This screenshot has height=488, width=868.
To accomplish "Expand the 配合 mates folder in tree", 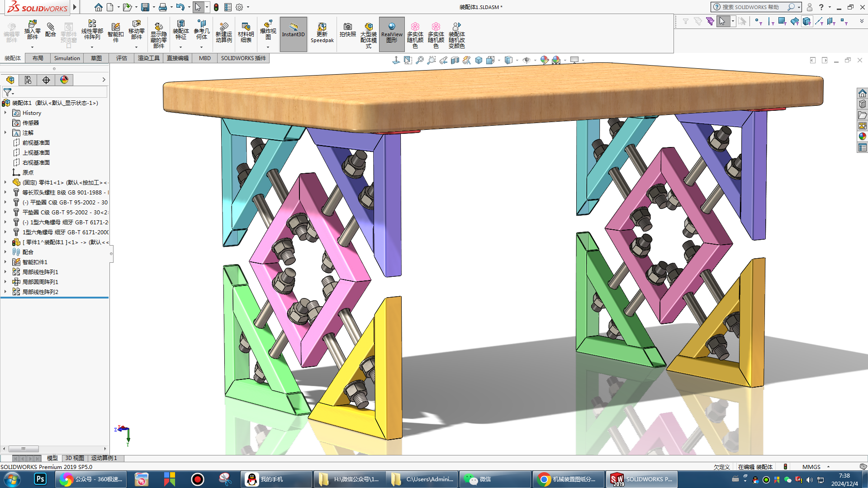I will pos(5,252).
